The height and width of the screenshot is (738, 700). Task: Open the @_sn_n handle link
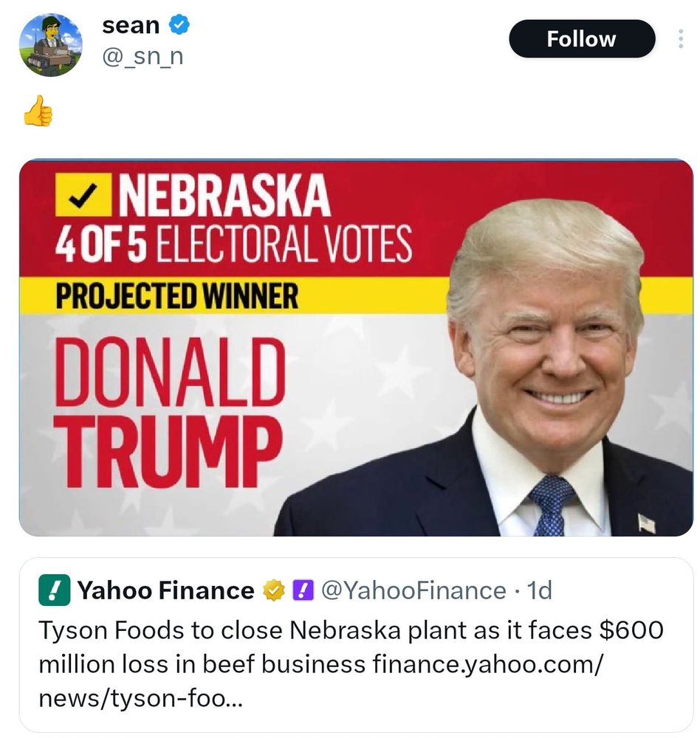(x=143, y=57)
